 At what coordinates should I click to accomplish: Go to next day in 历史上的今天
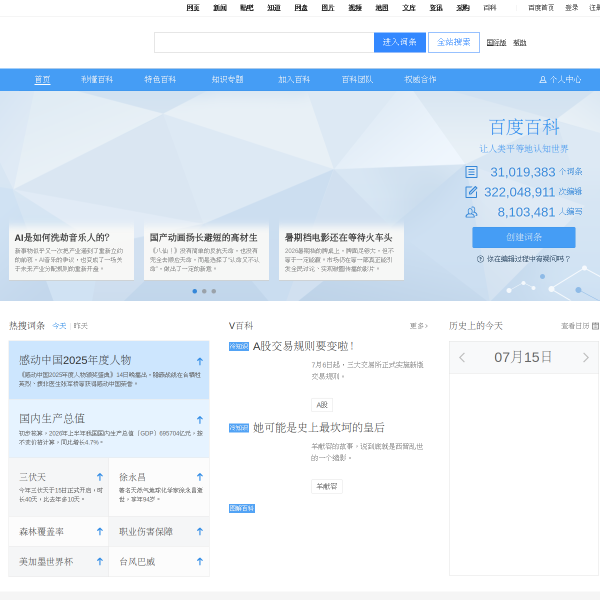pyautogui.click(x=585, y=357)
